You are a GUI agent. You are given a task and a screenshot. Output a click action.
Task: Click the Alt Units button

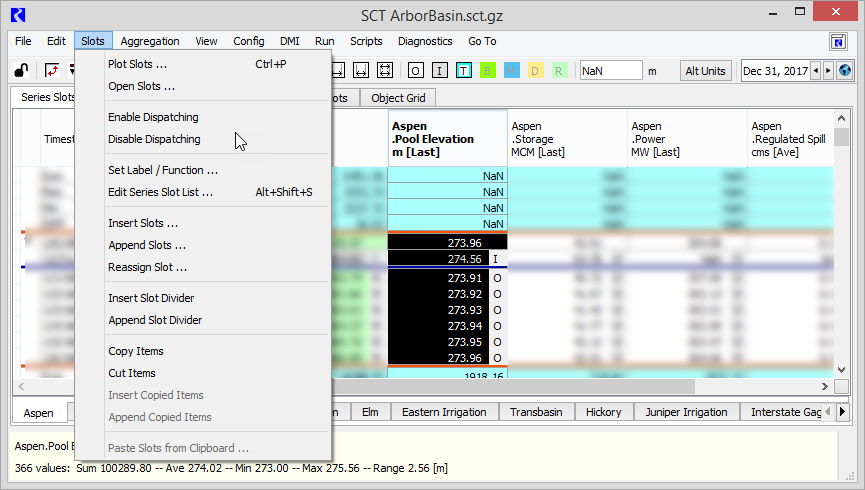pos(705,71)
